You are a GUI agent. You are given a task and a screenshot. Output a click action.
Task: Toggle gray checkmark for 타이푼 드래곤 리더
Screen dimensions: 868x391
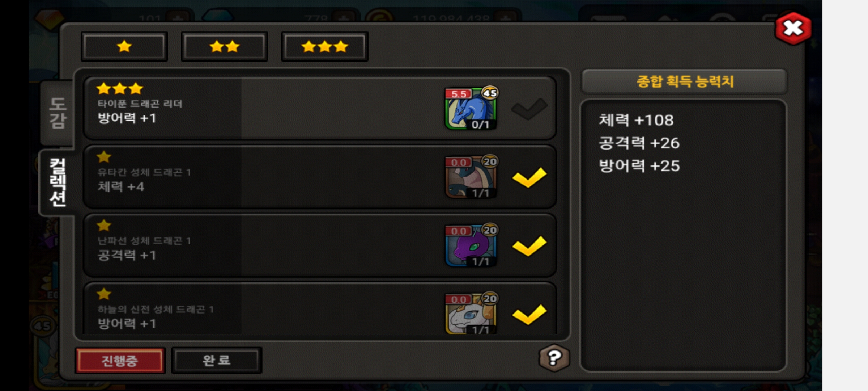pyautogui.click(x=529, y=109)
